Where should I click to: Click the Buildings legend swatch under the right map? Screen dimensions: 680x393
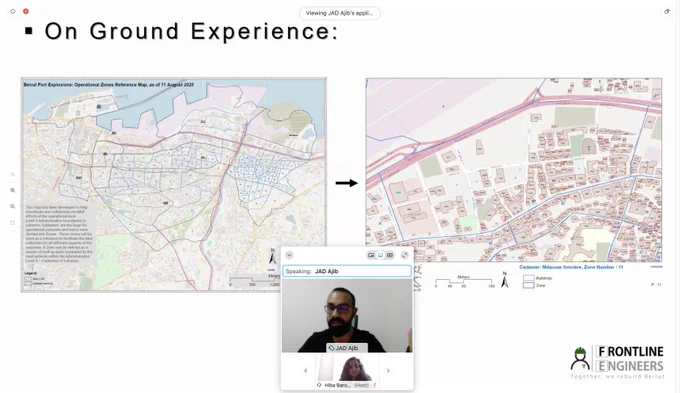pos(529,278)
